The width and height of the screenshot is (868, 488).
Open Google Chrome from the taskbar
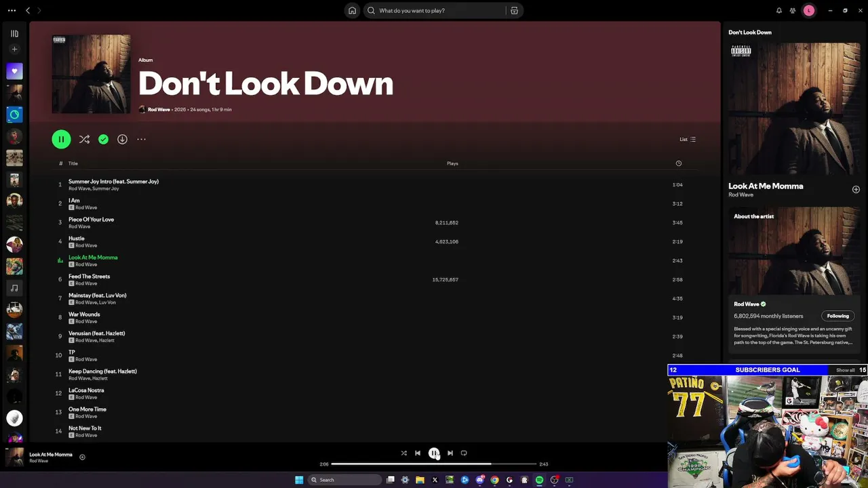494,480
